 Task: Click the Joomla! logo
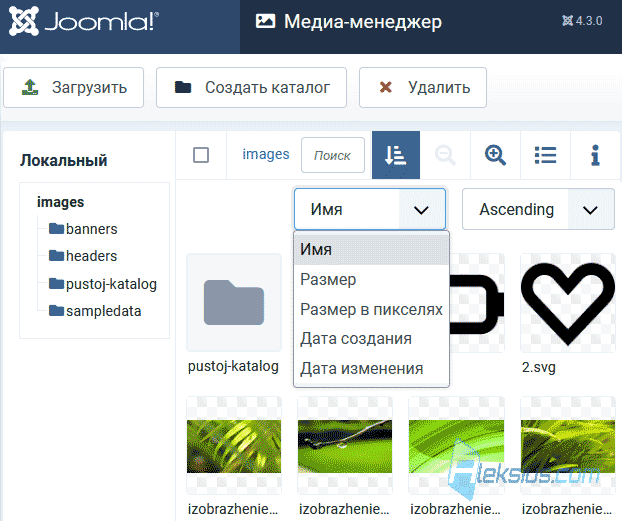click(84, 21)
